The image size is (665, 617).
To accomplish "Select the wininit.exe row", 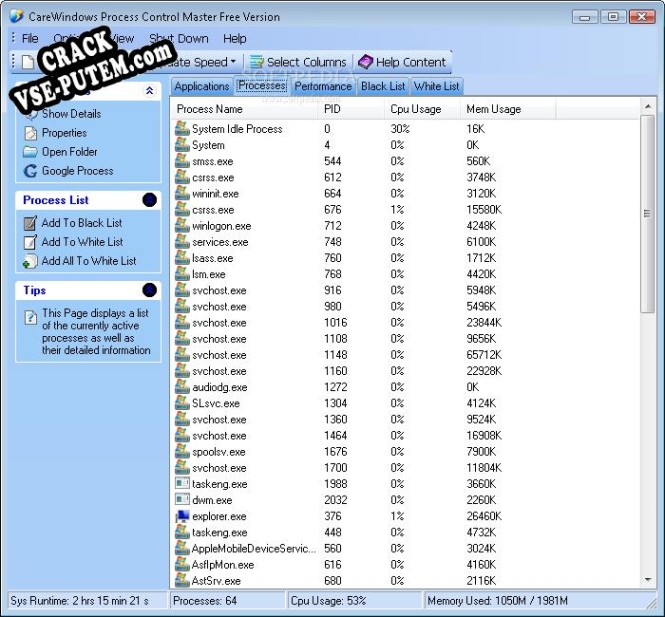I will (x=405, y=193).
